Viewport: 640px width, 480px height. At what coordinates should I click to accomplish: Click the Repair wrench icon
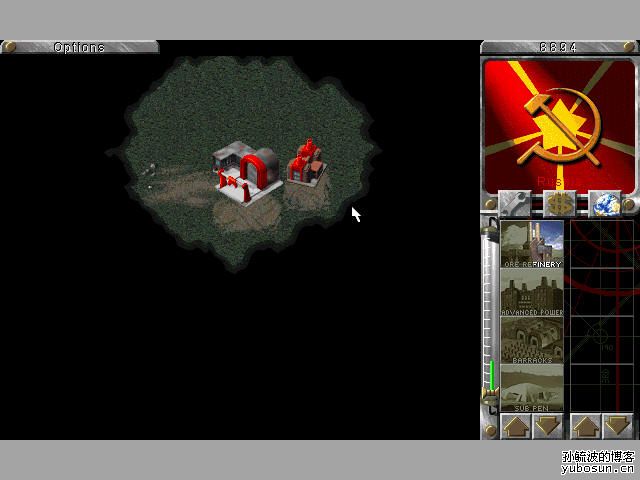click(514, 204)
